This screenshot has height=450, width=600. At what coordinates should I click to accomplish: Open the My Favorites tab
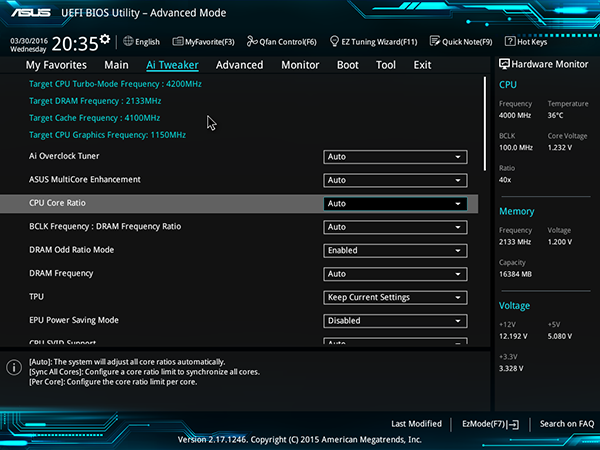(x=56, y=65)
